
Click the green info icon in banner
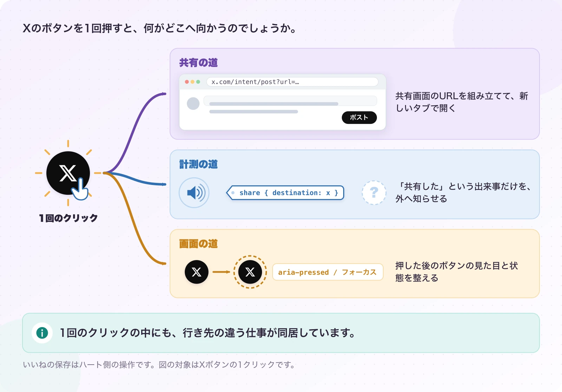pyautogui.click(x=42, y=333)
